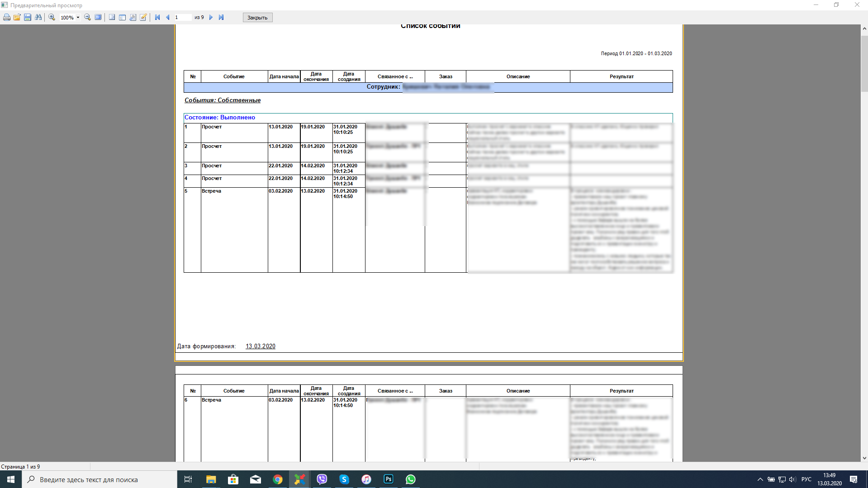Click the vertical scrollbar thumb
Image resolution: width=868 pixels, height=488 pixels.
[x=864, y=63]
